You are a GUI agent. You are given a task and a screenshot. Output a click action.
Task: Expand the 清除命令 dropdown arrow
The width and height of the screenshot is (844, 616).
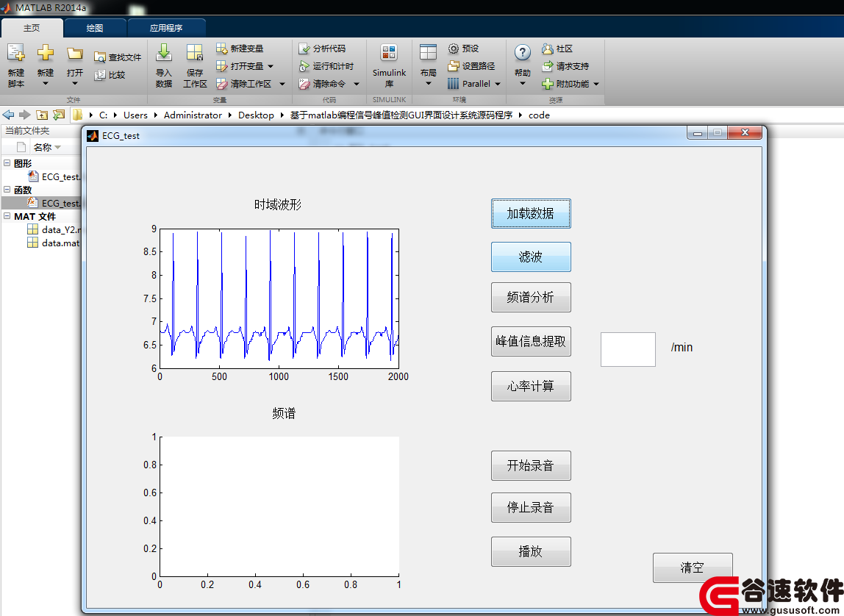(x=357, y=84)
